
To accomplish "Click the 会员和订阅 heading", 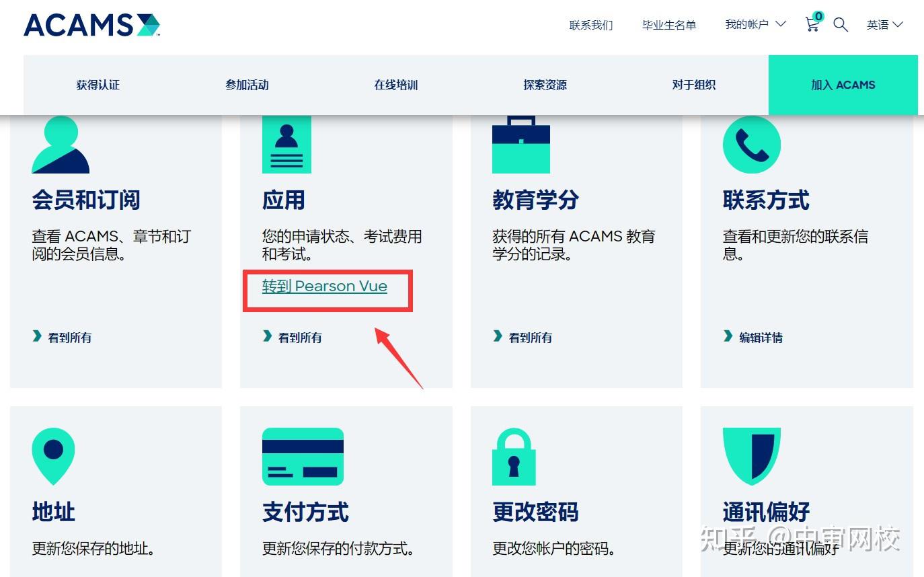I will pos(86,200).
